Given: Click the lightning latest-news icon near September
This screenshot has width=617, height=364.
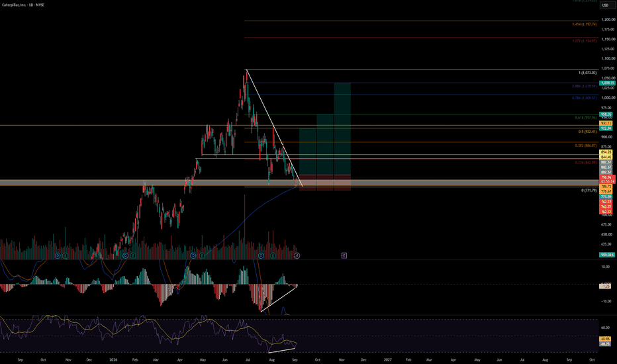Looking at the screenshot, I should click(297, 255).
